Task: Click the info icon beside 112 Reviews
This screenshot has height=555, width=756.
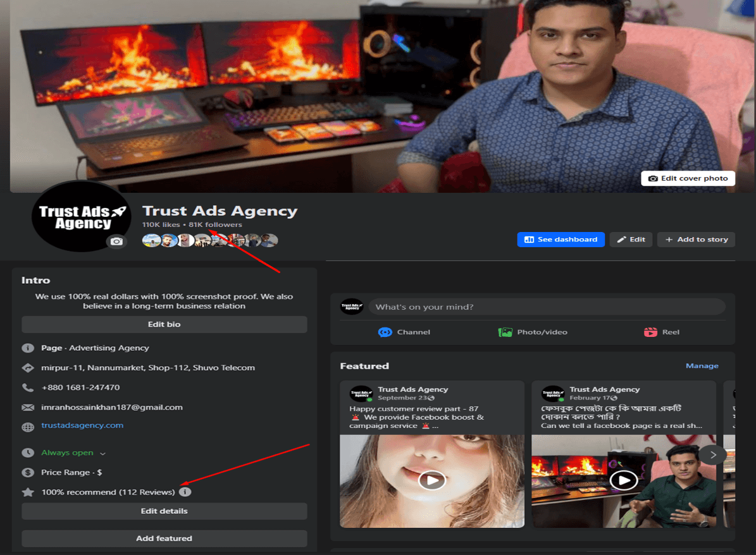Action: 185,492
